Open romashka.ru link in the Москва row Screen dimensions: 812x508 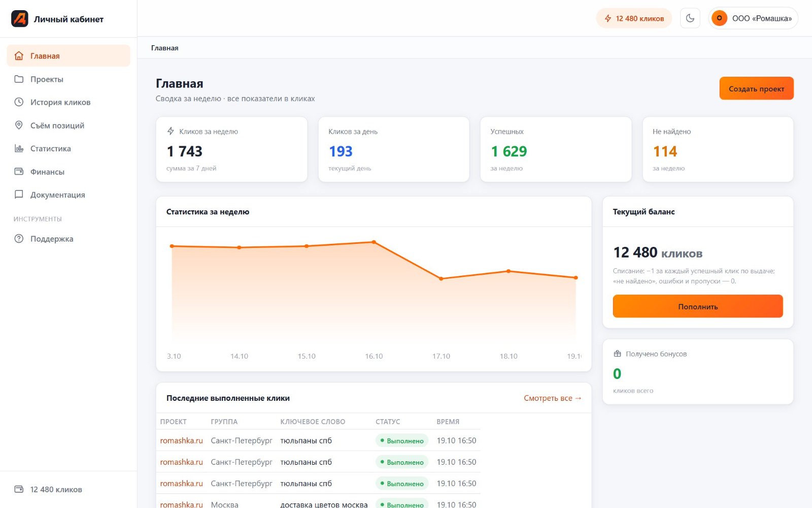tap(182, 504)
